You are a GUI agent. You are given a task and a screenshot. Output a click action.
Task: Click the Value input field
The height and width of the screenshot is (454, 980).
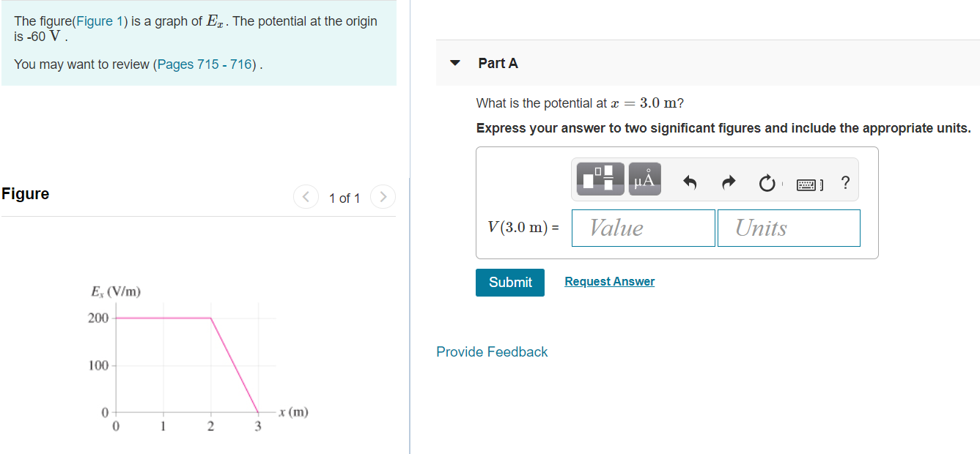click(x=643, y=228)
